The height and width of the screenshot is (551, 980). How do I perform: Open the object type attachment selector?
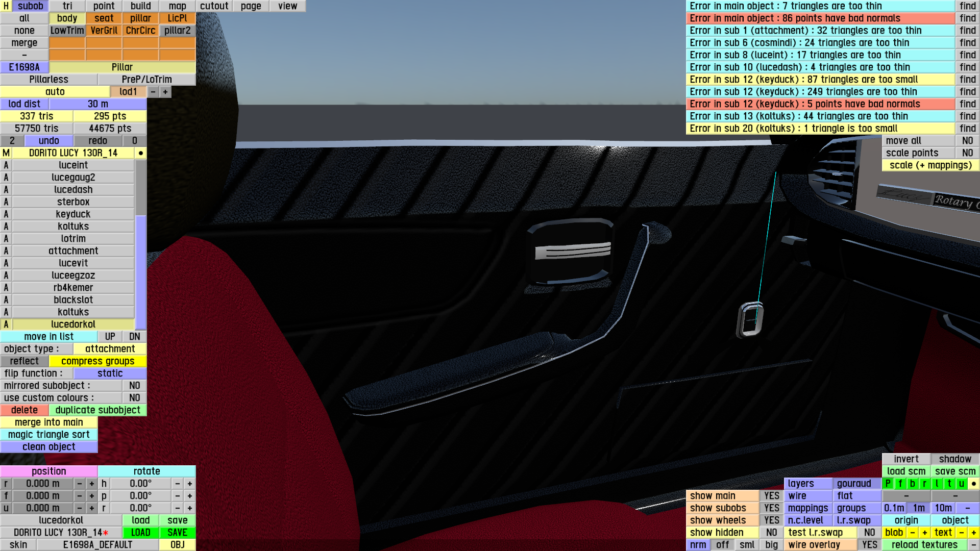[110, 349]
